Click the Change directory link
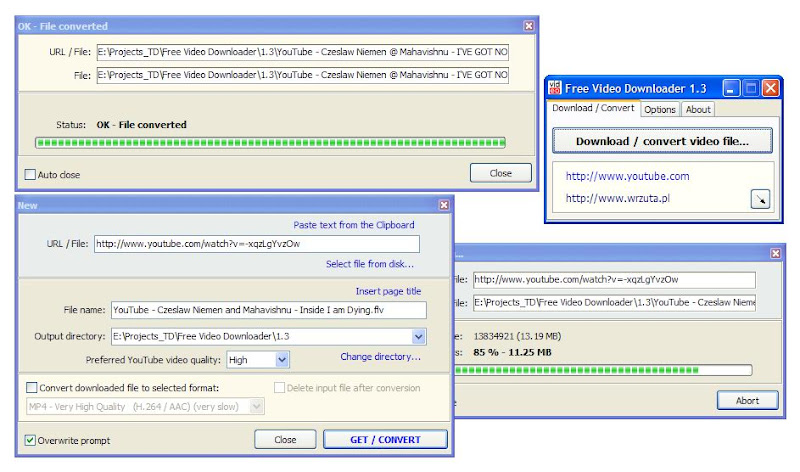 click(381, 357)
